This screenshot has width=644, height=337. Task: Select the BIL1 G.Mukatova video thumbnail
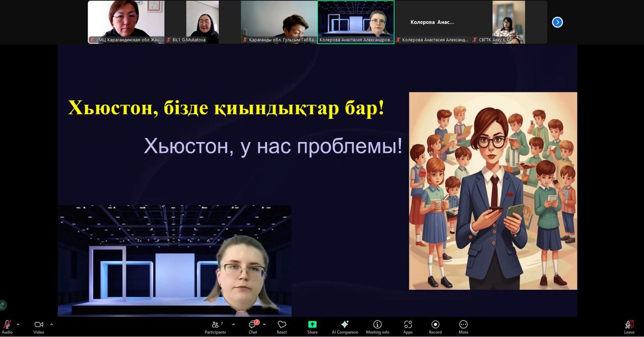pyautogui.click(x=202, y=22)
